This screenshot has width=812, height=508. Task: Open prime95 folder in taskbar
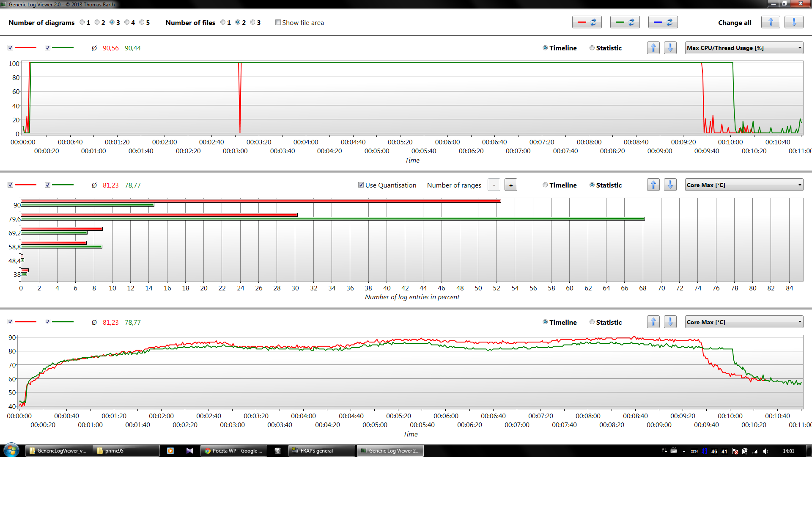point(127,451)
